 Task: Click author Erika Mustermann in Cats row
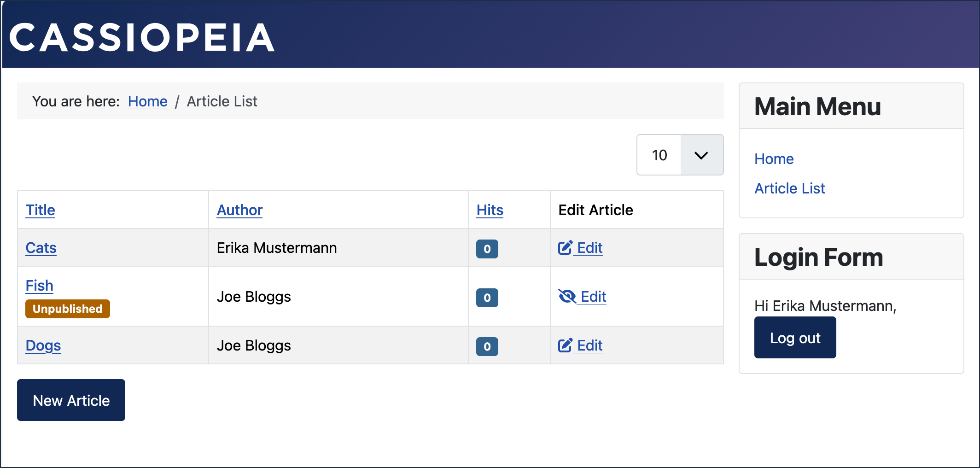277,248
